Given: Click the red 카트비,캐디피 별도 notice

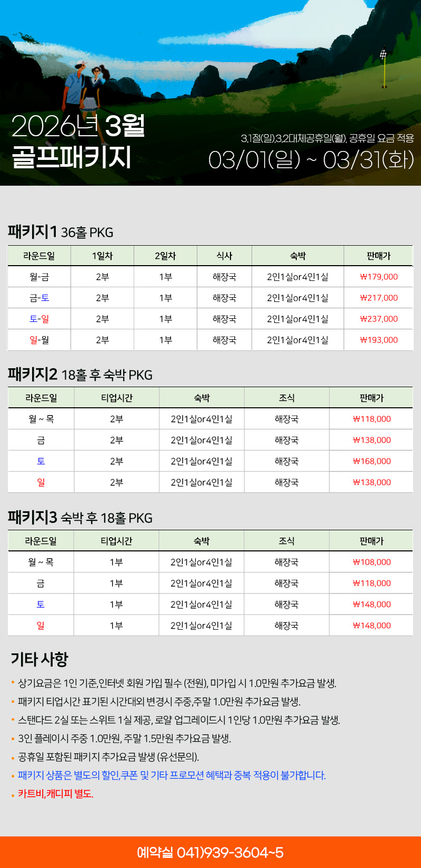Looking at the screenshot, I should pyautogui.click(x=56, y=794).
